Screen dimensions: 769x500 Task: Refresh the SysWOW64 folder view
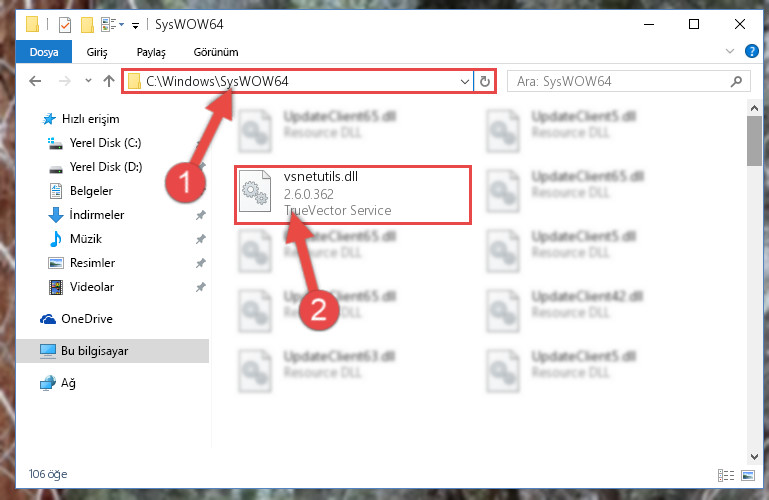tap(485, 81)
